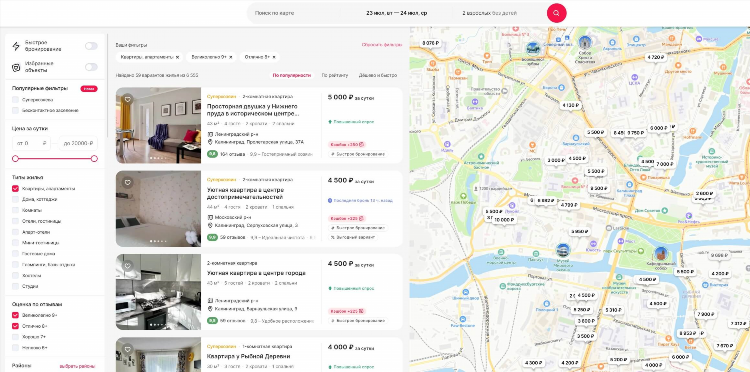Click 'Сбросить фильтры' link
The height and width of the screenshot is (372, 750).
tap(382, 45)
